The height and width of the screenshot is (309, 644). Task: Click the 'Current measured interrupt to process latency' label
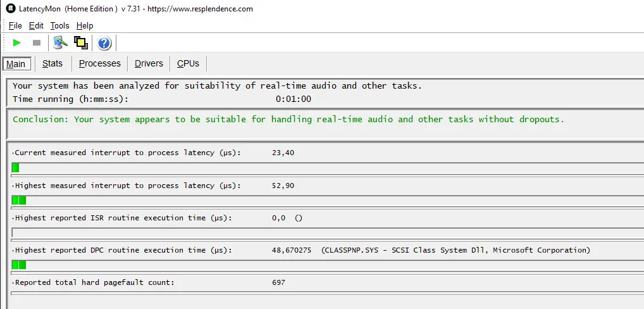[x=128, y=153]
